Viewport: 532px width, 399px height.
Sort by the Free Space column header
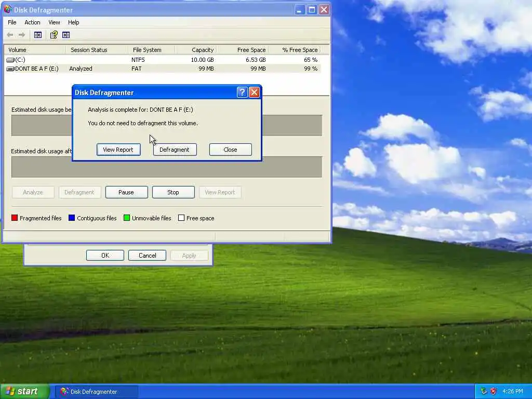[x=243, y=50]
